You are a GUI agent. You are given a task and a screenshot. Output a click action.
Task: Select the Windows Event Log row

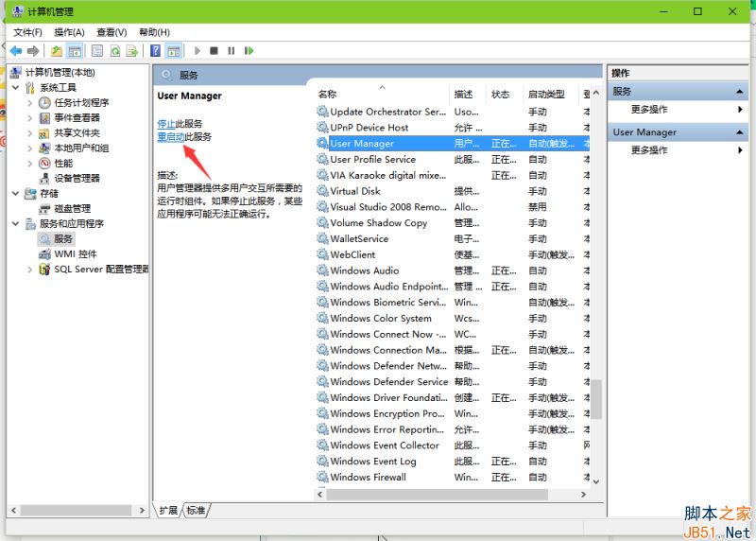[x=453, y=462]
